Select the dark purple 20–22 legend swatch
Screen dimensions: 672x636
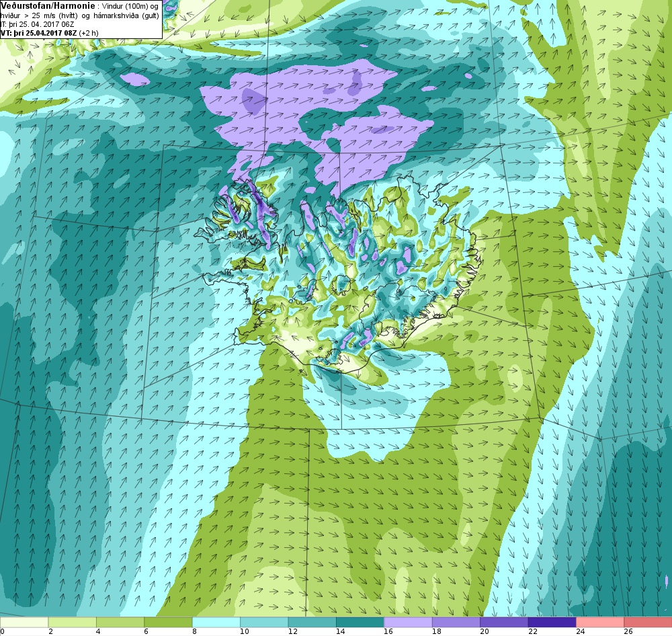(505, 622)
